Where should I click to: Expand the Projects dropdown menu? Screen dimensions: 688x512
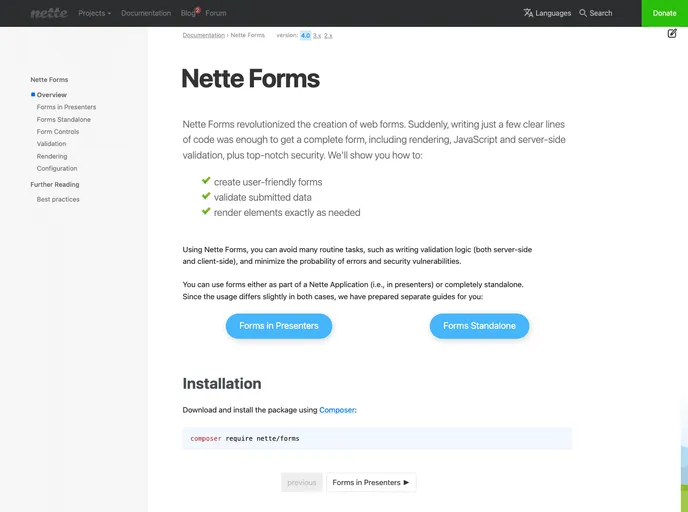click(94, 13)
